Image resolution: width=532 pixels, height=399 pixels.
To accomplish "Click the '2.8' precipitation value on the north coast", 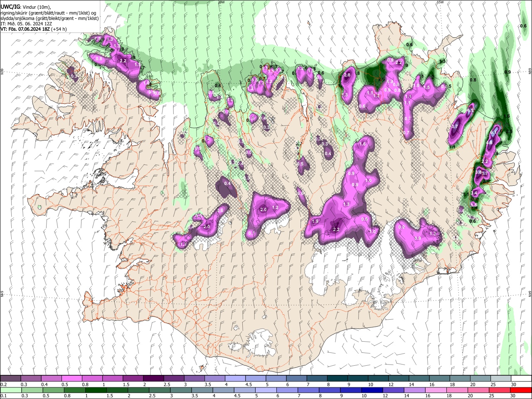I will coord(347,75).
